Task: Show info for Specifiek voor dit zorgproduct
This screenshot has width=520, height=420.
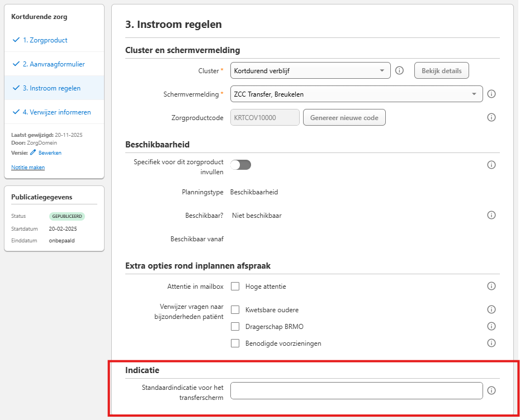Action: tap(491, 165)
